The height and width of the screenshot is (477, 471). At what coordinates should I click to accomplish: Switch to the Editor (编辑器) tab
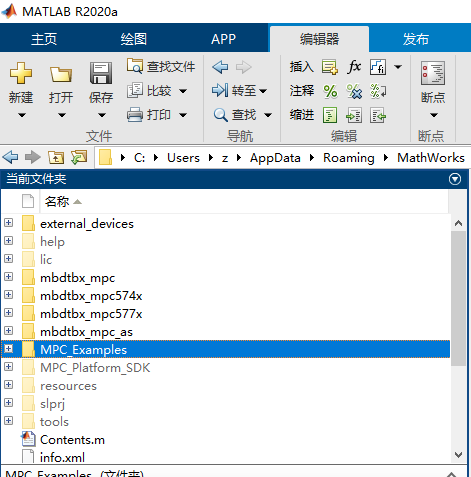coord(319,39)
